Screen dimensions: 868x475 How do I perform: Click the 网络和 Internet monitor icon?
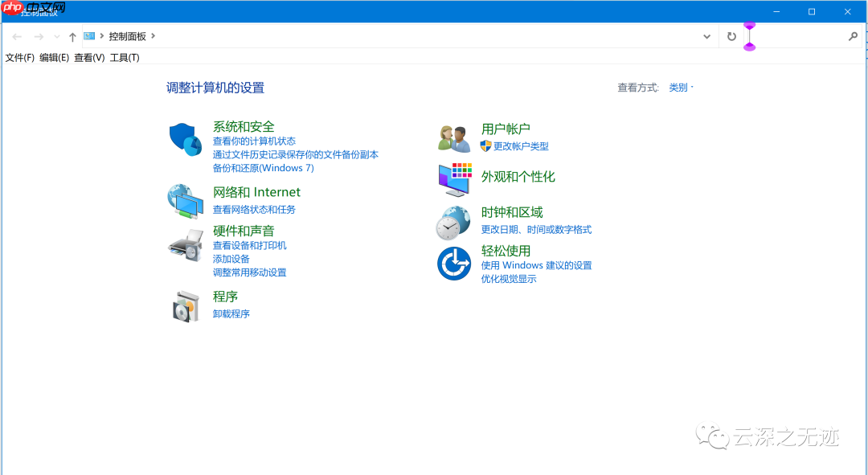coord(186,201)
